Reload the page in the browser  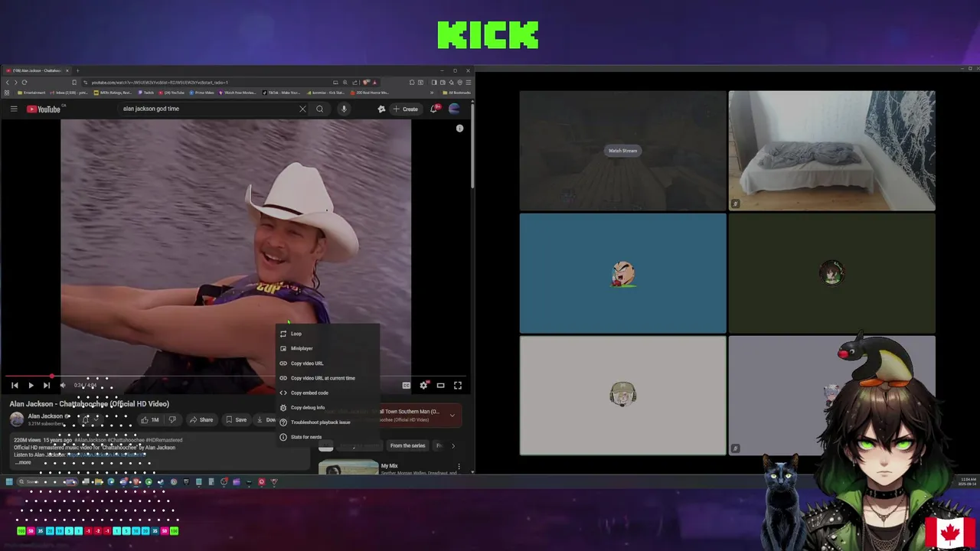(x=24, y=82)
